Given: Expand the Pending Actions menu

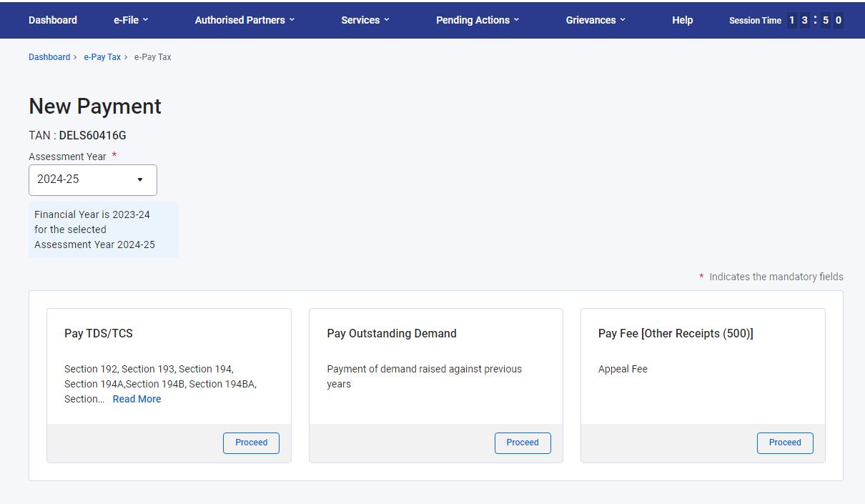Looking at the screenshot, I should (478, 20).
